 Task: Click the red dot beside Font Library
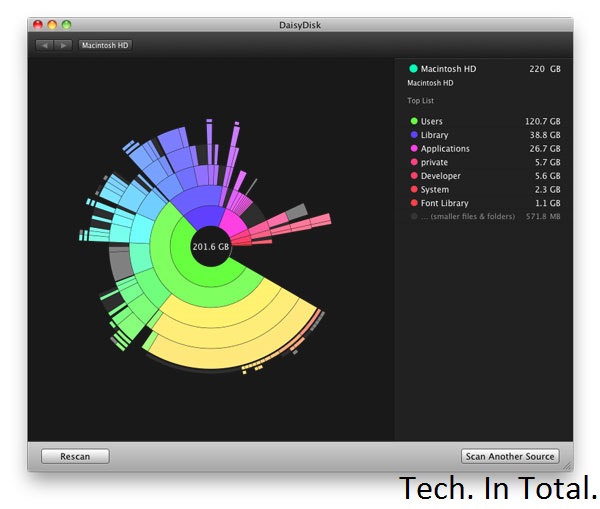[x=414, y=203]
